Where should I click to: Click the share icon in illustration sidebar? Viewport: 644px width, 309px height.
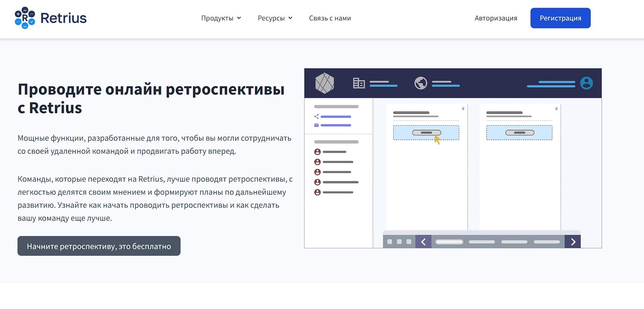click(316, 117)
